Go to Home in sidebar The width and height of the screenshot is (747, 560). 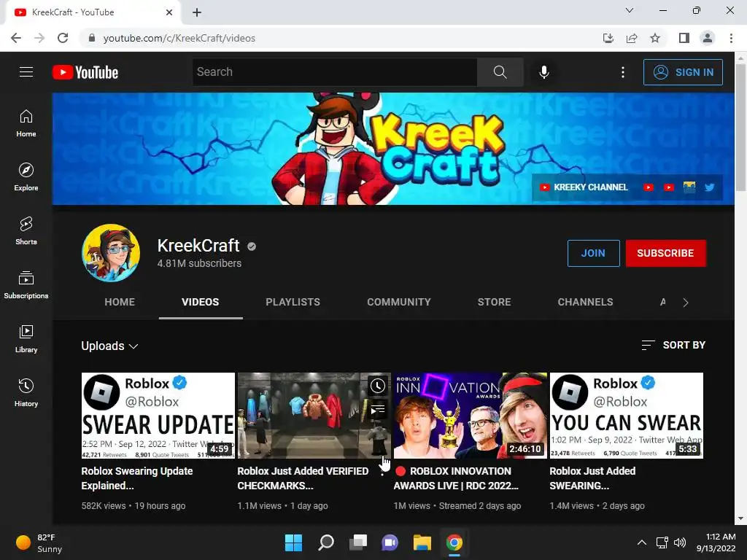[x=26, y=123]
